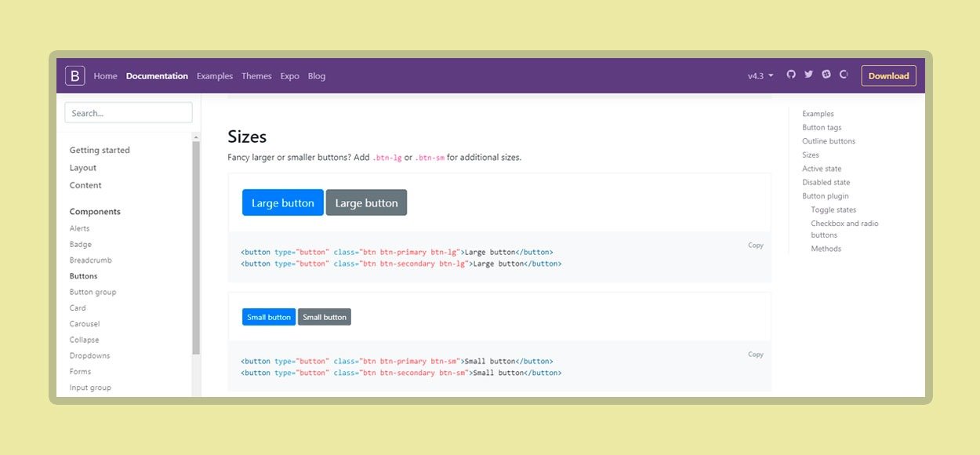Focus the Search input field

[x=128, y=113]
